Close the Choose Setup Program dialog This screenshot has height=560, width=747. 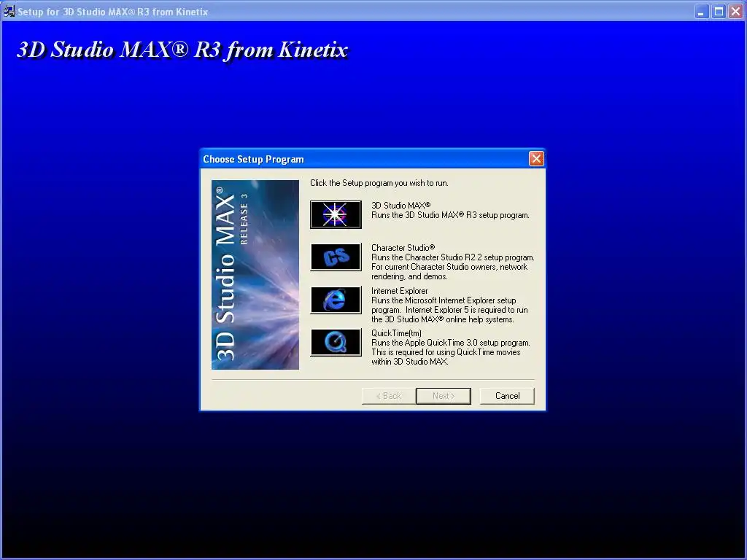click(x=536, y=158)
